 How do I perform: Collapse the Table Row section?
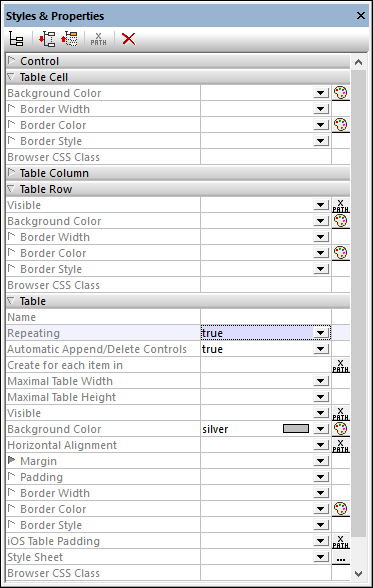(x=11, y=189)
